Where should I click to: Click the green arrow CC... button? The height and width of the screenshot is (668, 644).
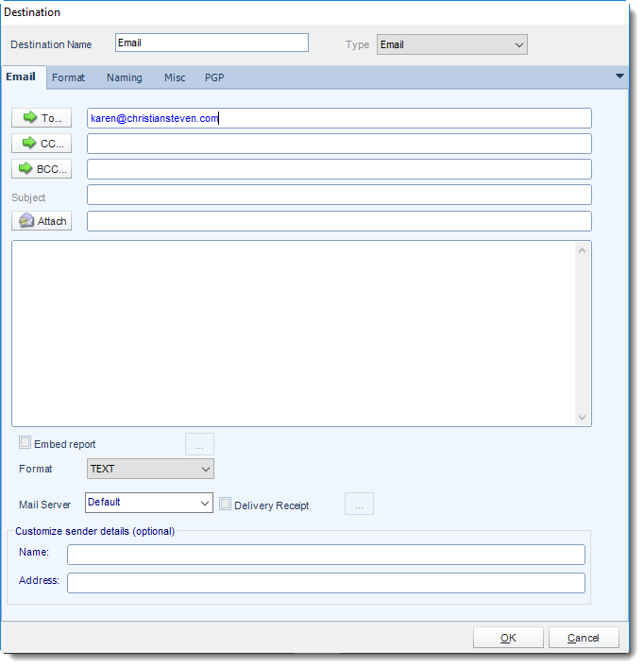coord(42,144)
